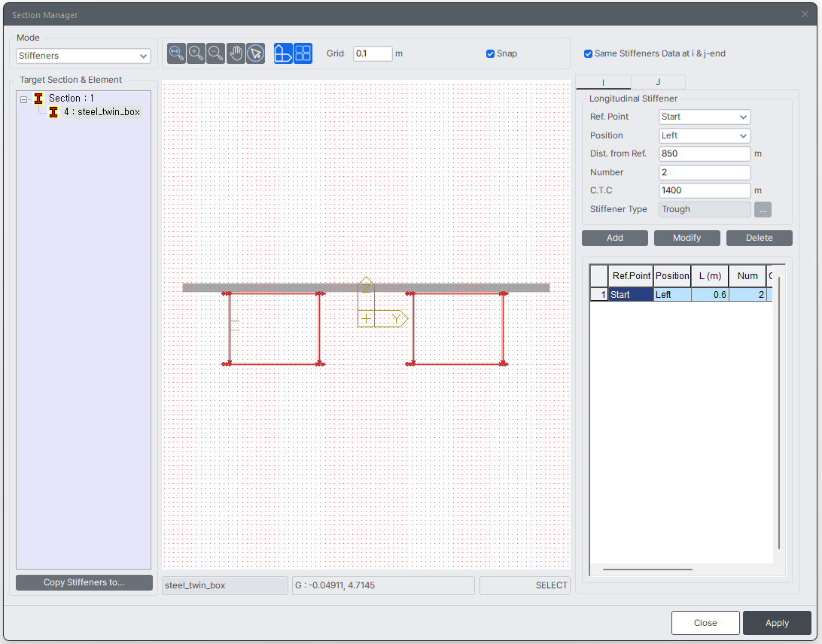This screenshot has width=822, height=644.
Task: Click the SELECT status indicator
Action: [x=525, y=586]
